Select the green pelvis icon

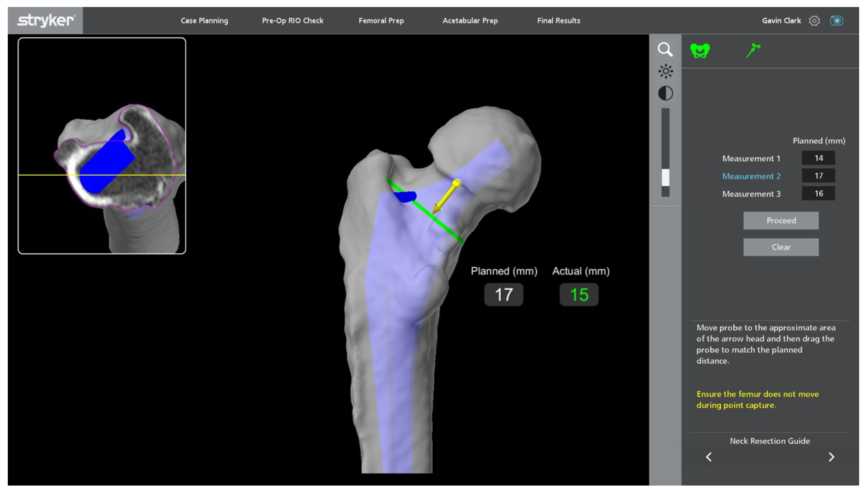click(700, 51)
